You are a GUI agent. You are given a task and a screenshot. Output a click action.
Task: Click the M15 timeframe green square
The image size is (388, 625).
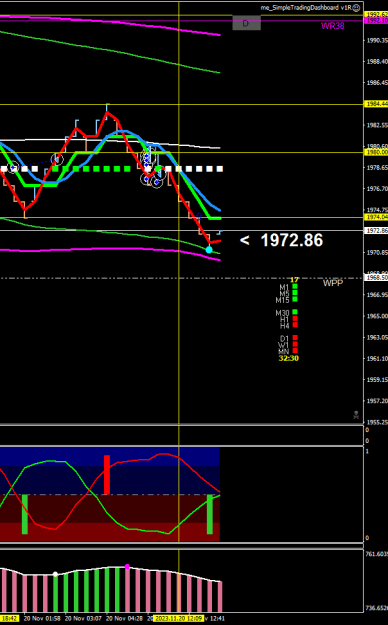click(x=295, y=299)
